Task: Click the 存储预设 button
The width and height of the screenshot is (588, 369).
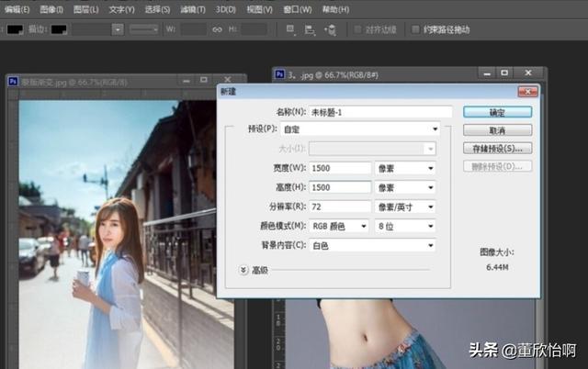Action: [x=497, y=147]
